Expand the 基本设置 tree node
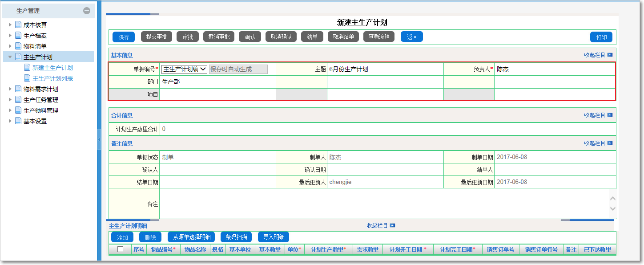 [x=10, y=121]
